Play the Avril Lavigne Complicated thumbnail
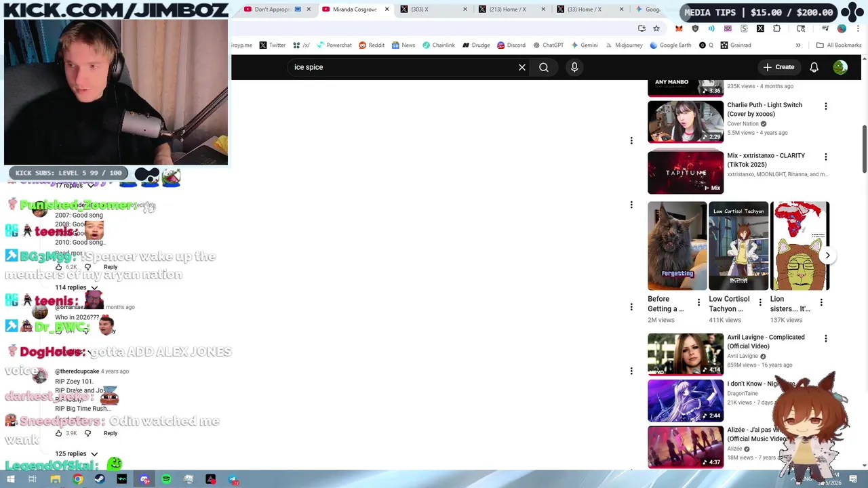The width and height of the screenshot is (868, 488). 686,354
